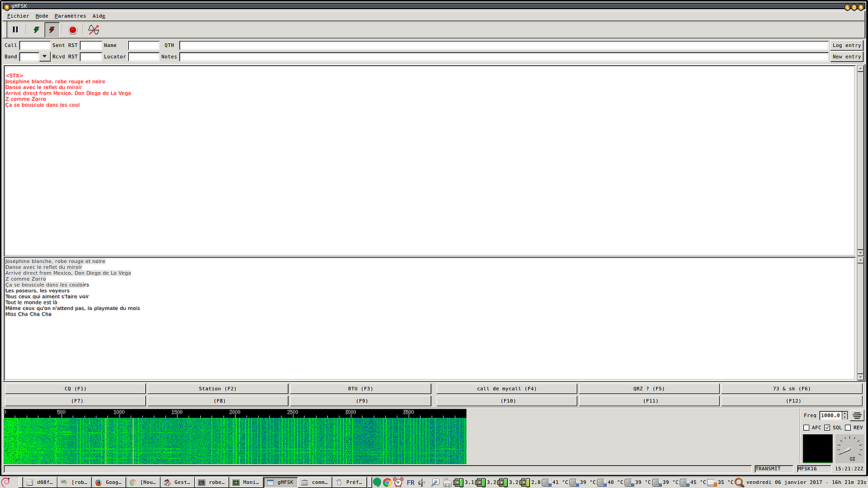The width and height of the screenshot is (868, 488).
Task: Click the (F9) macro button
Action: (x=360, y=401)
